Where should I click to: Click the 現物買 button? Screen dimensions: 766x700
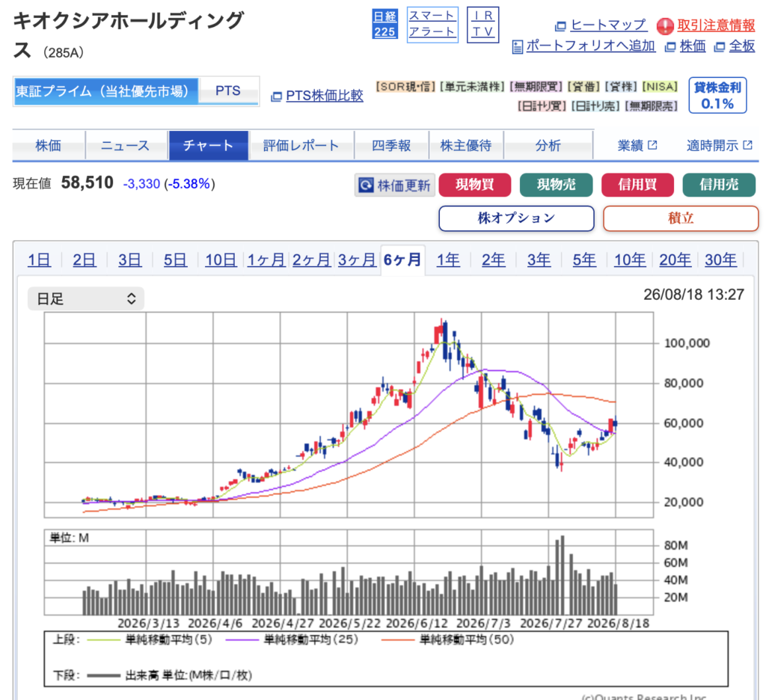475,185
